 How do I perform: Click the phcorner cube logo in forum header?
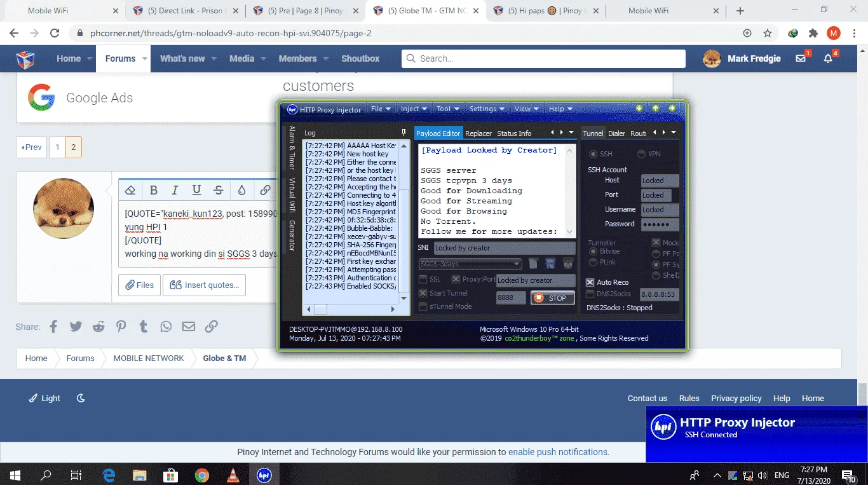25,59
